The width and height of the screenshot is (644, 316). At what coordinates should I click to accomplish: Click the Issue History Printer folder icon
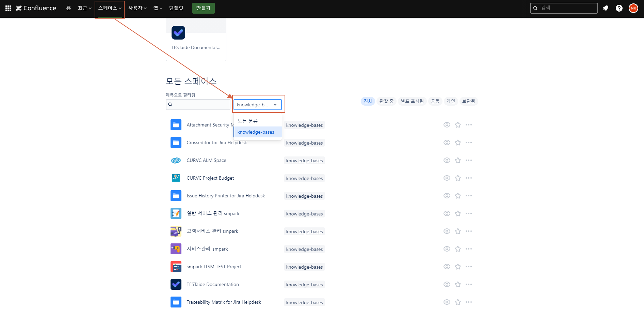[x=176, y=196]
